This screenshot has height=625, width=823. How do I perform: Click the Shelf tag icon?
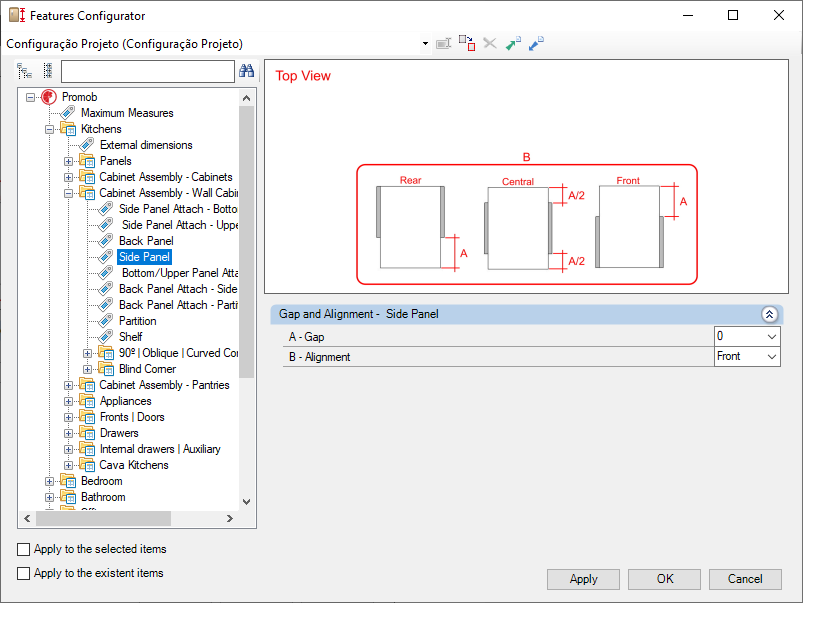point(106,337)
